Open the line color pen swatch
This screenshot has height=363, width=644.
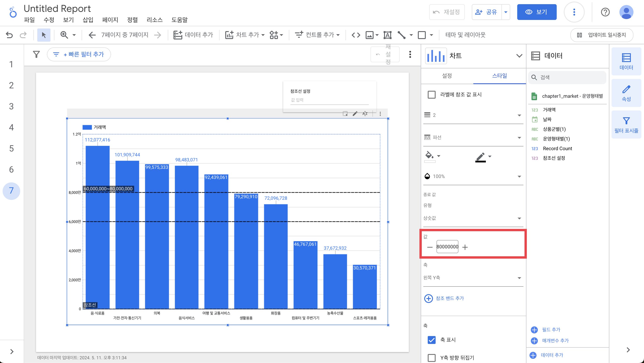(x=481, y=157)
